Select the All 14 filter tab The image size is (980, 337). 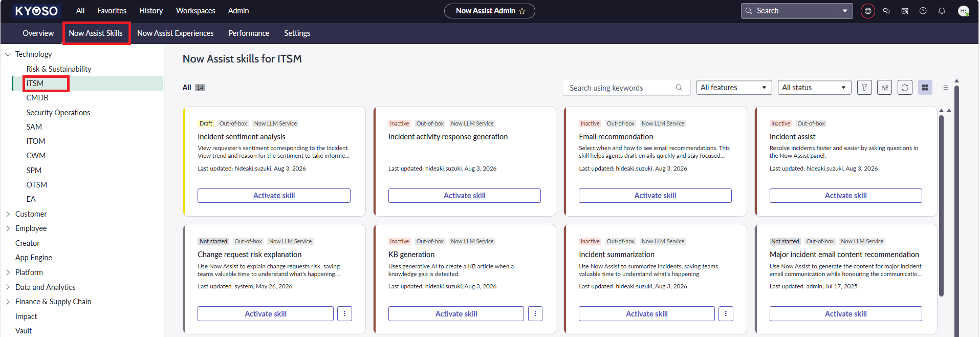click(194, 88)
